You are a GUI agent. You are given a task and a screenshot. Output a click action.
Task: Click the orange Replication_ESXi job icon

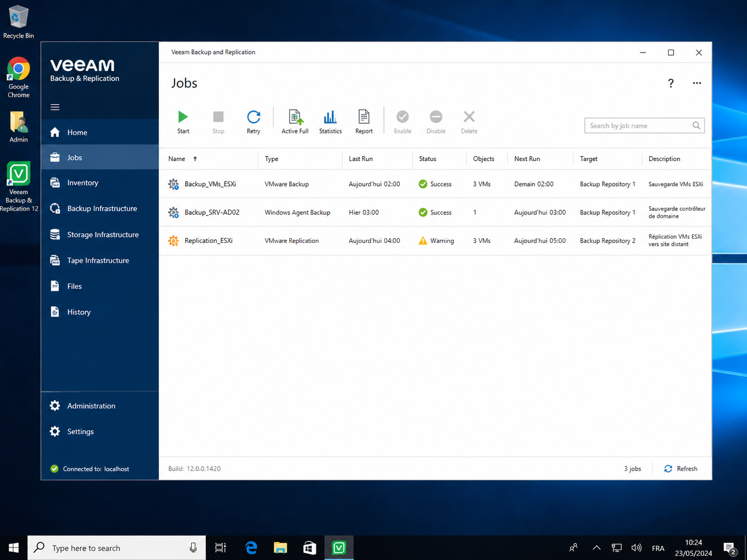[x=173, y=241]
